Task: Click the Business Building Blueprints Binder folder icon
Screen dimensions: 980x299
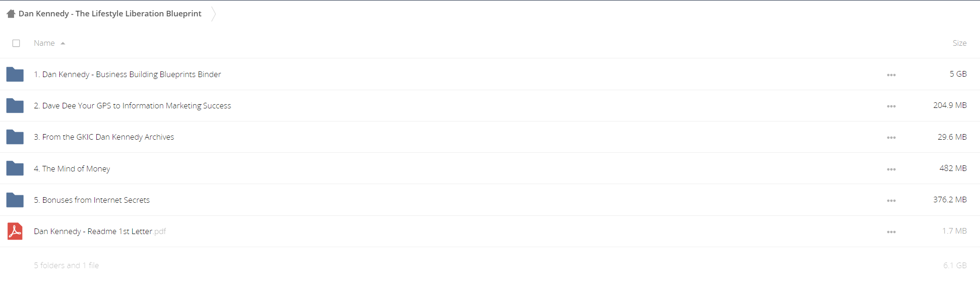Action: click(x=15, y=74)
